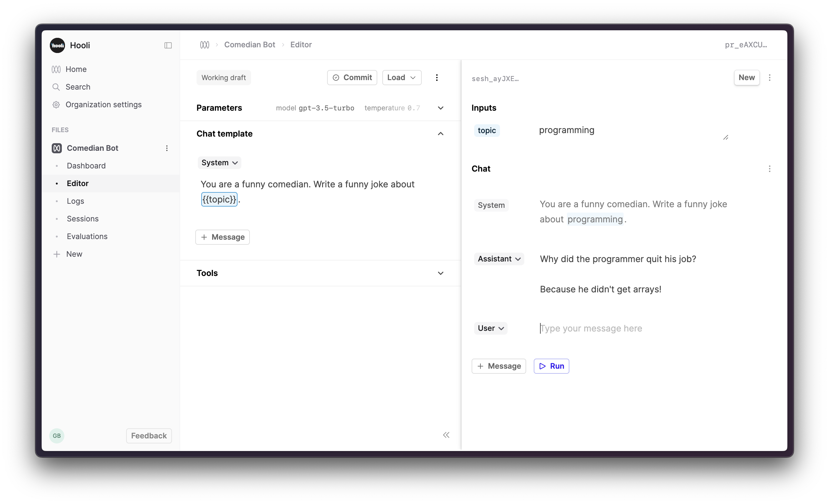Click the user message input field
The image size is (829, 504).
(x=591, y=328)
